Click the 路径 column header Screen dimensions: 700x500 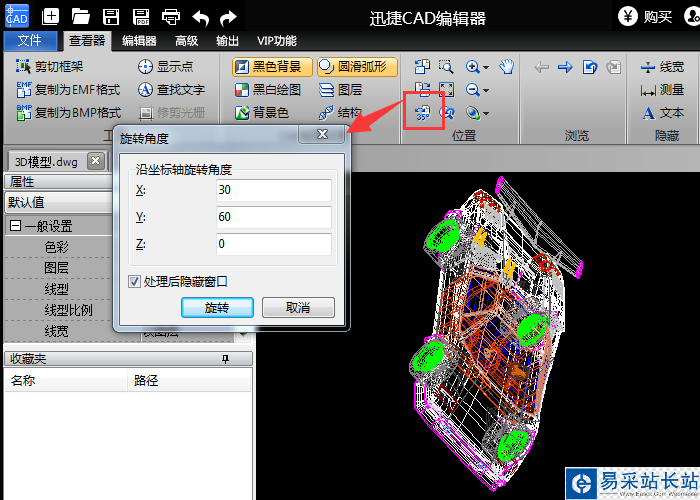pyautogui.click(x=189, y=380)
